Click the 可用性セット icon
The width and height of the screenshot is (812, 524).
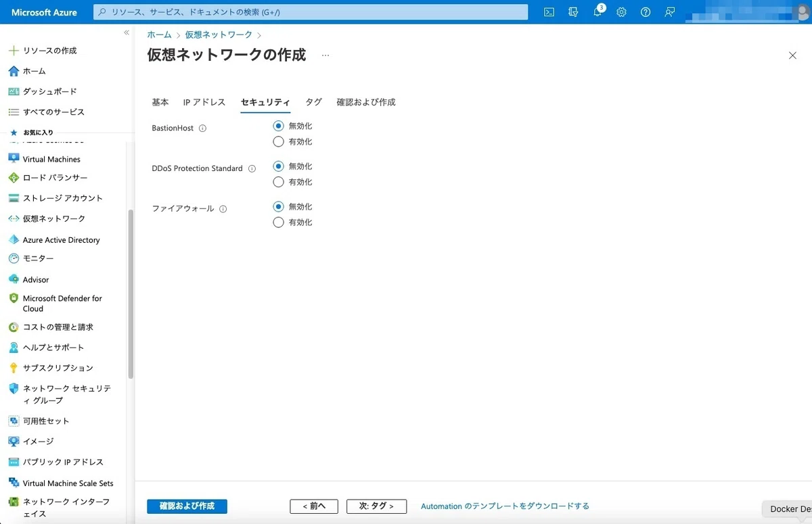(14, 421)
